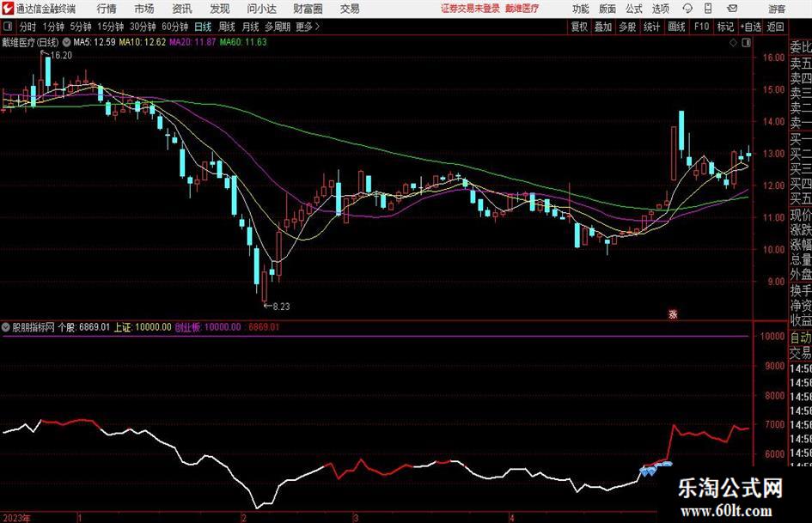Click the 创业板: 10000.00 value
The width and height of the screenshot is (812, 523).
tap(208, 327)
